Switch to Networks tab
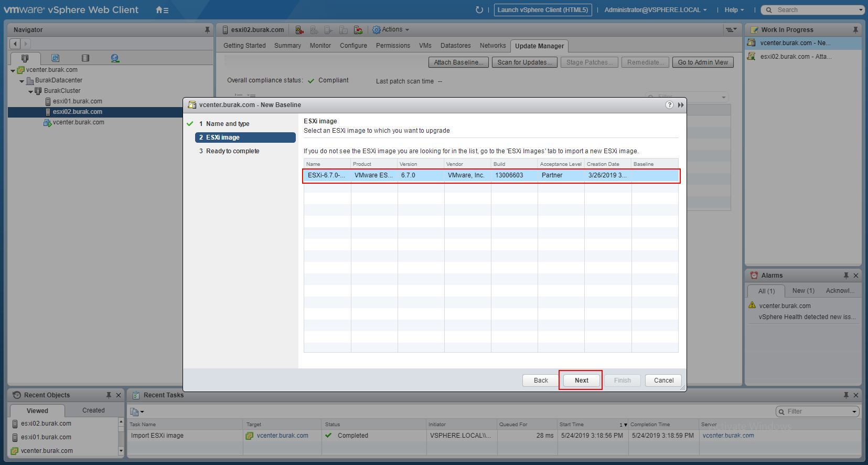This screenshot has height=465, width=868. pos(492,46)
